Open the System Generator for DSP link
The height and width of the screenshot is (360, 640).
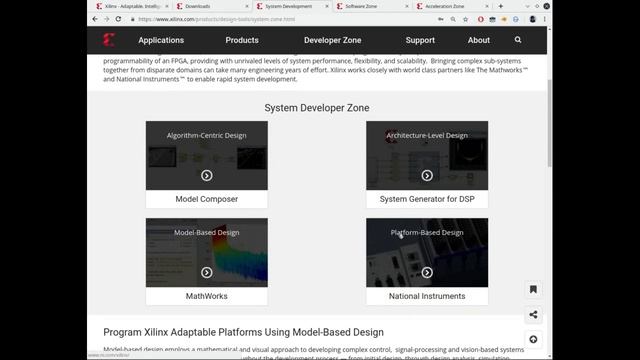427,199
